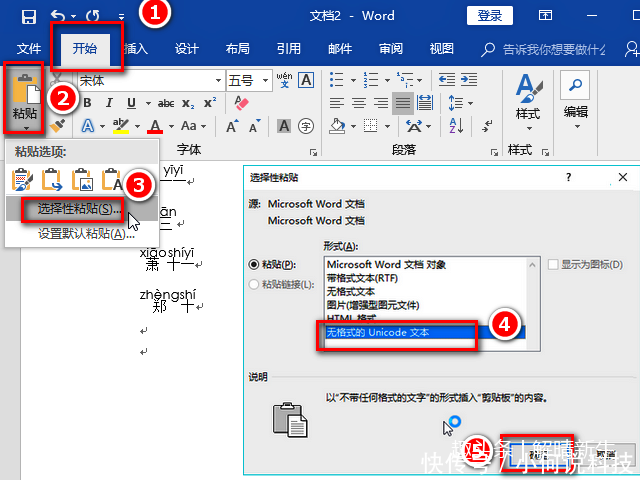This screenshot has width=640, height=480.
Task: Clear all formatting with eraser icon
Action: click(x=242, y=103)
